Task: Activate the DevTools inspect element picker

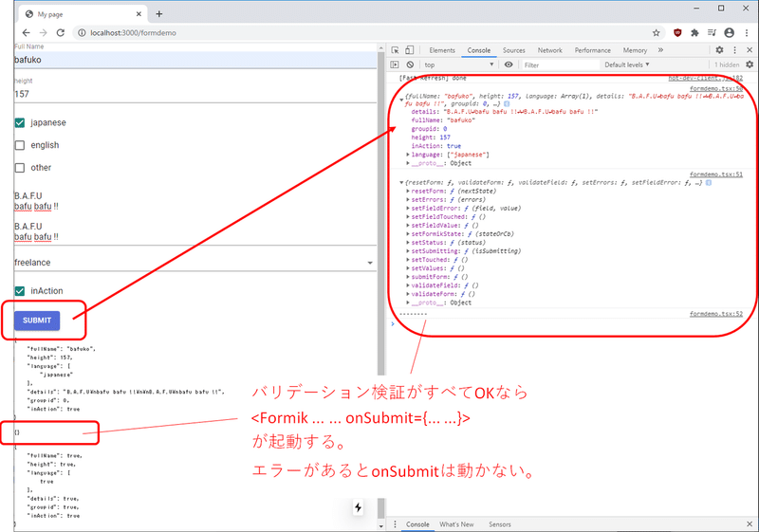Action: pyautogui.click(x=395, y=50)
